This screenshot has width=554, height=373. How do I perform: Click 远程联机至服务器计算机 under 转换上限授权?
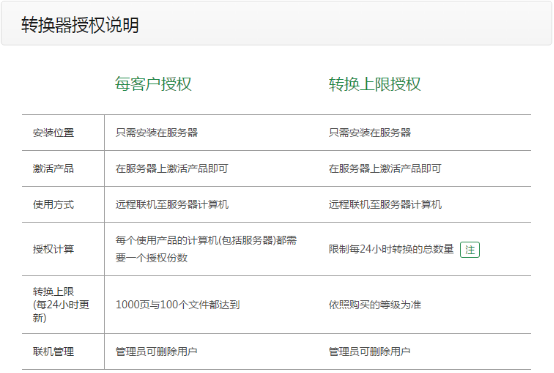[385, 205]
